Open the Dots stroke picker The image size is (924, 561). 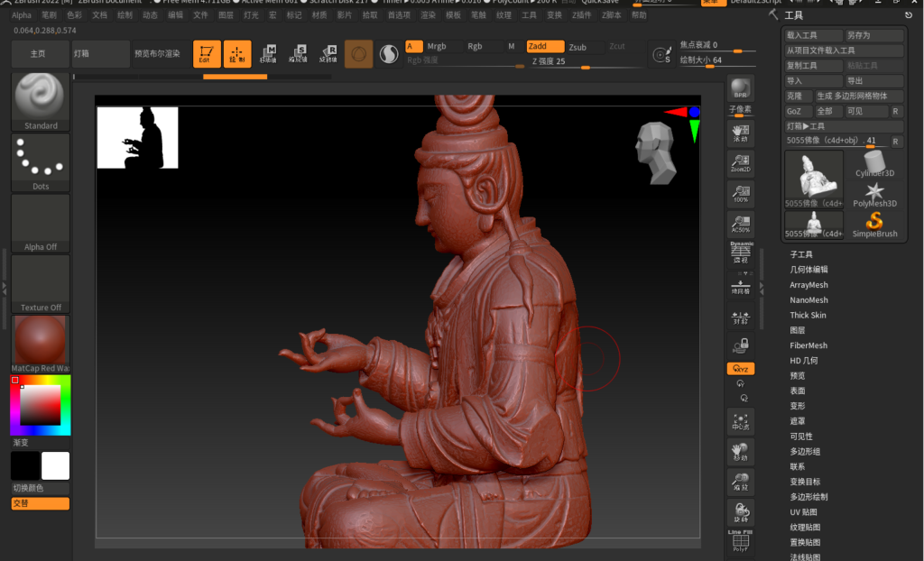pos(40,162)
